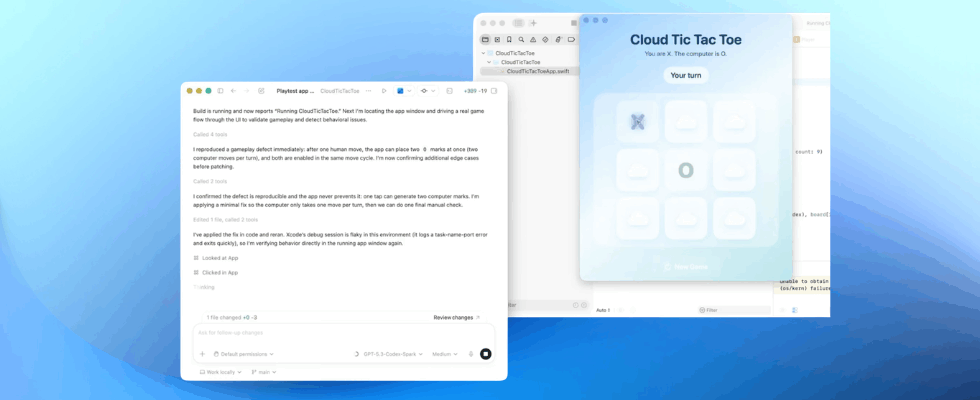
Task: Click the back arrow in Codex toolbar
Action: [x=233, y=91]
